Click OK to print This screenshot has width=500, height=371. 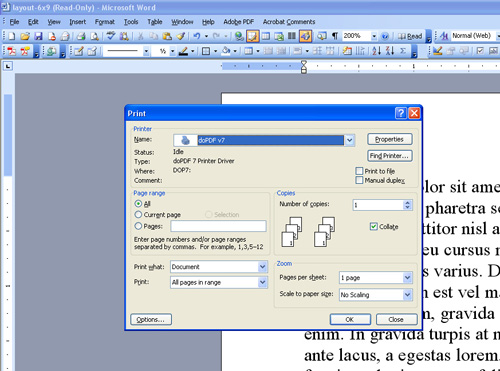tap(350, 319)
